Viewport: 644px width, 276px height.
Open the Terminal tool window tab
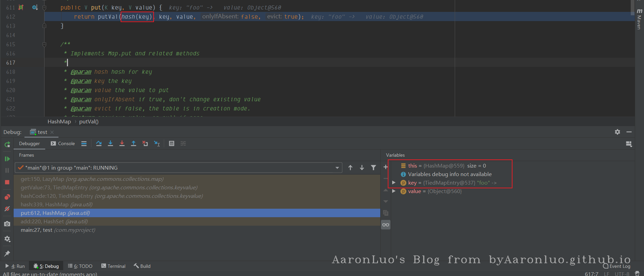point(114,266)
